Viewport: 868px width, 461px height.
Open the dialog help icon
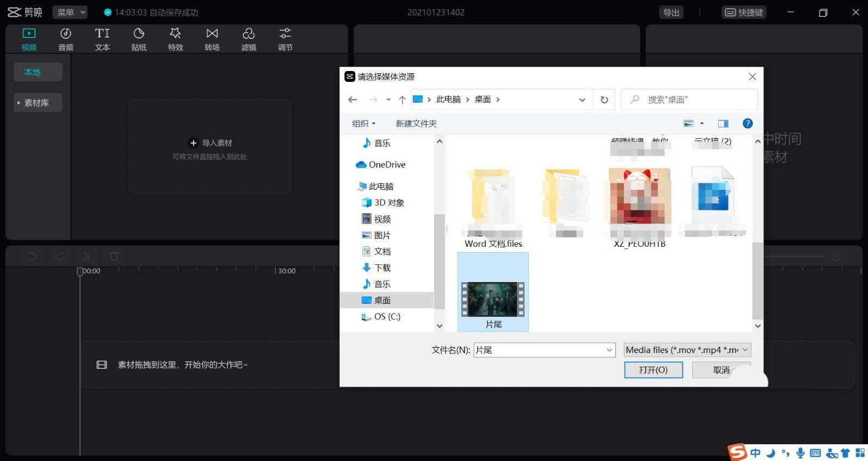pyautogui.click(x=748, y=124)
